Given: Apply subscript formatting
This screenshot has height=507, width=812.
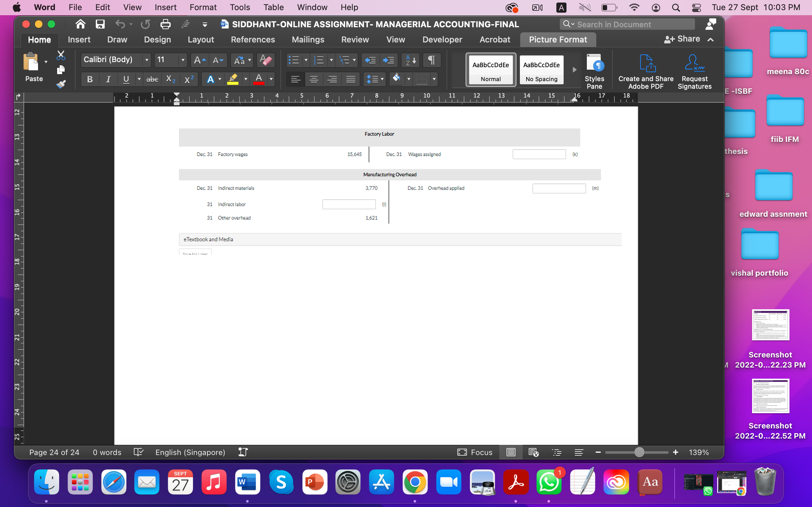Looking at the screenshot, I should point(170,79).
